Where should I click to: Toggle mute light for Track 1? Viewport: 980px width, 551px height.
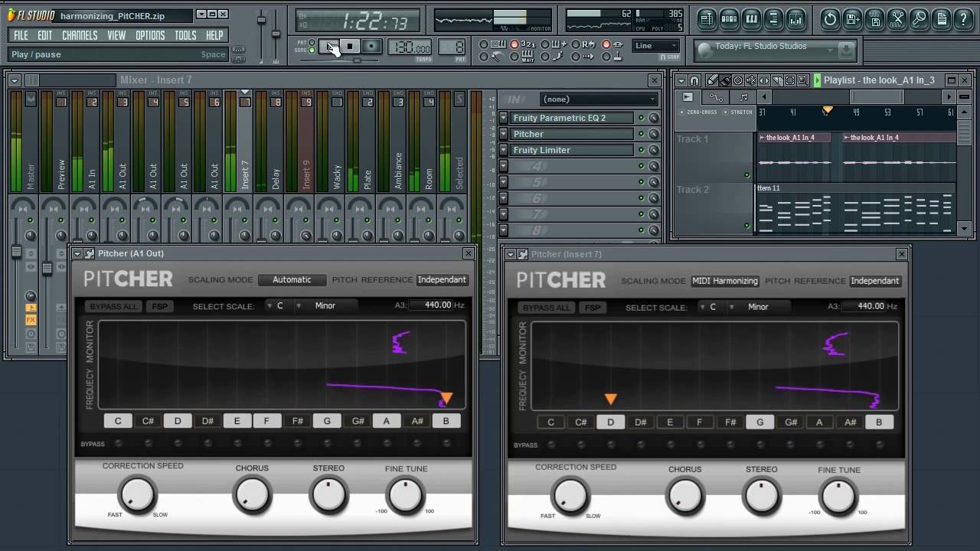click(x=747, y=175)
